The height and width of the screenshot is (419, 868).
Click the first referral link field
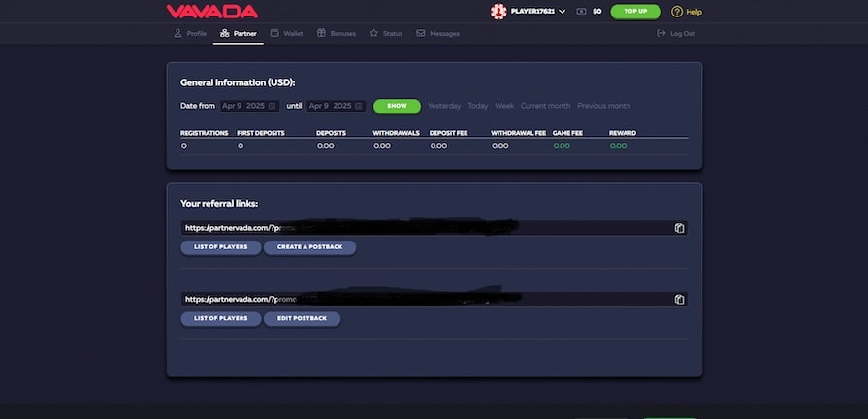tap(434, 228)
